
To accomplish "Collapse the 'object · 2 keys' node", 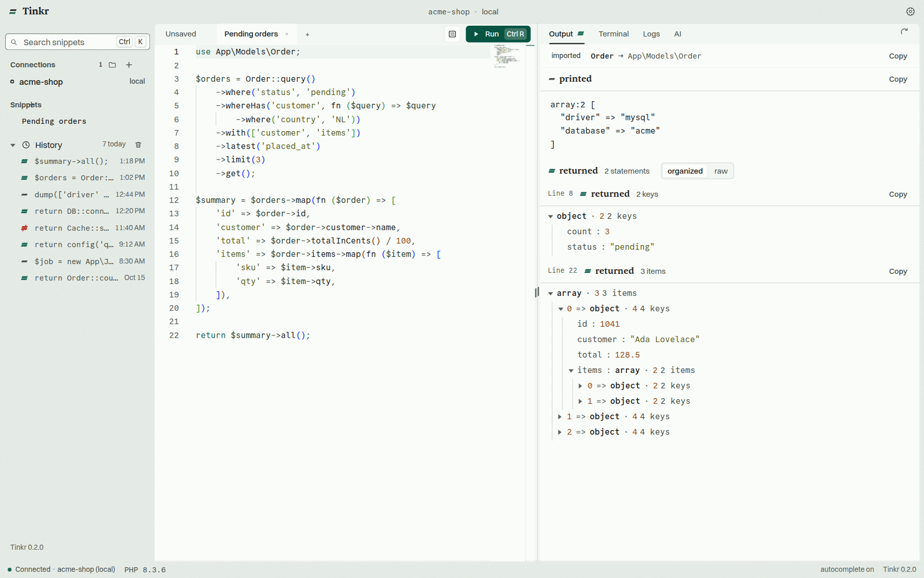I will point(550,217).
